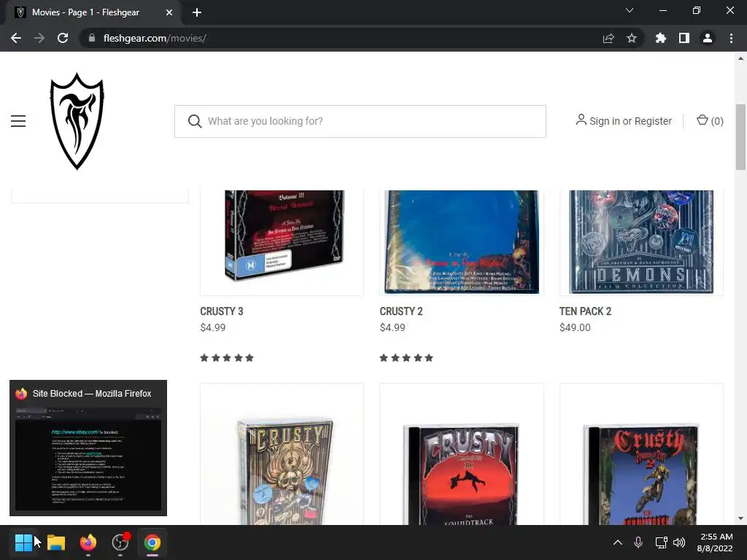The width and height of the screenshot is (747, 560).
Task: Click the scrollbar up arrow
Action: coord(740,58)
